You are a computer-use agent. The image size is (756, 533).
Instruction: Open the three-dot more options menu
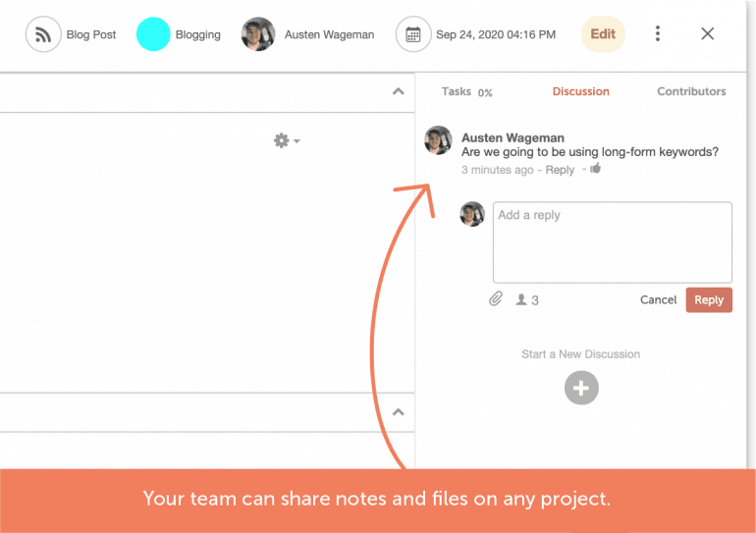pyautogui.click(x=658, y=33)
